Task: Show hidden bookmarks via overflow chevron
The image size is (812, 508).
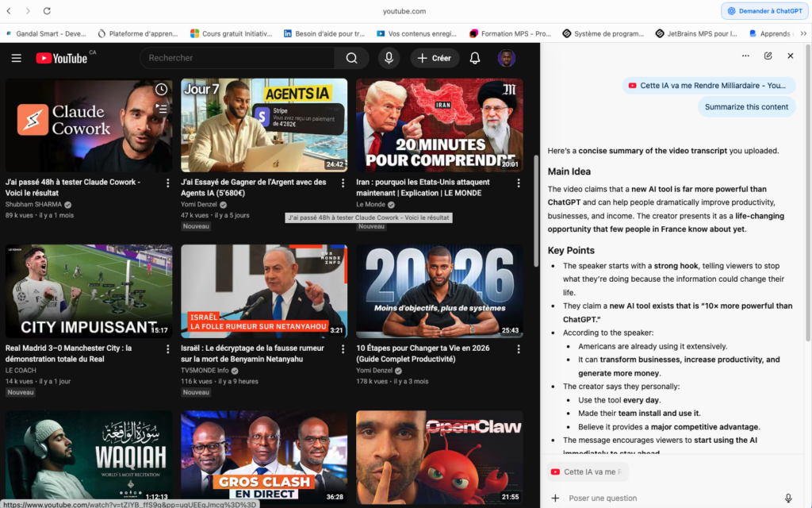Action: point(803,33)
